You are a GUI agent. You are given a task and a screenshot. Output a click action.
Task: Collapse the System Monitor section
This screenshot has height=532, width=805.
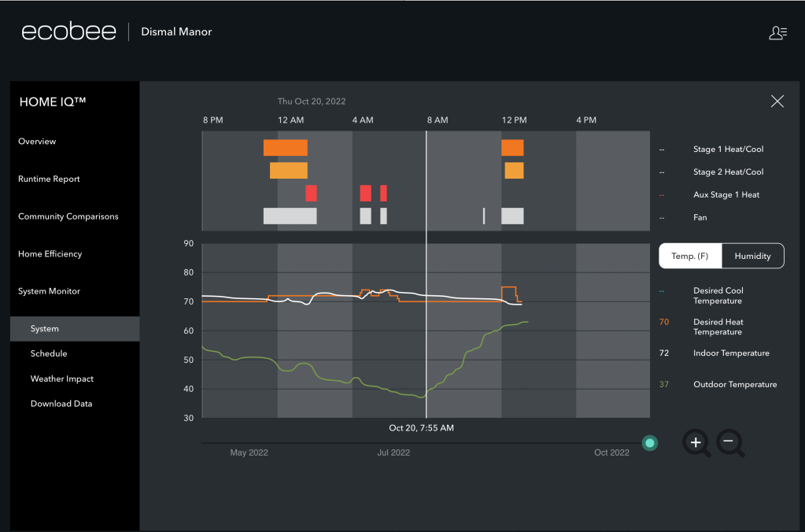48,291
